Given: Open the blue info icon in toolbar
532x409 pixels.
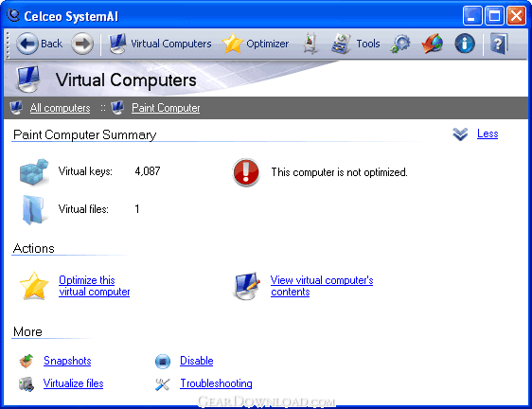Looking at the screenshot, I should coord(465,44).
